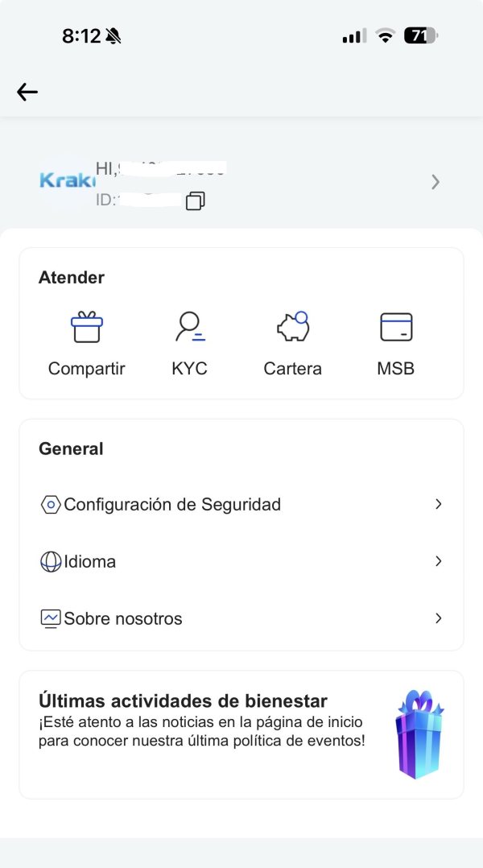Viewport: 483px width, 868px height.
Task: Tap the Sobre nosotros monitor icon
Action: (x=50, y=619)
